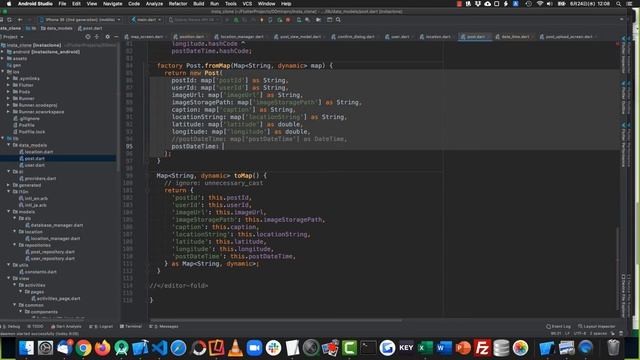This screenshot has width=640, height=360.
Task: Open the Layout Inspector
Action: coord(596,327)
